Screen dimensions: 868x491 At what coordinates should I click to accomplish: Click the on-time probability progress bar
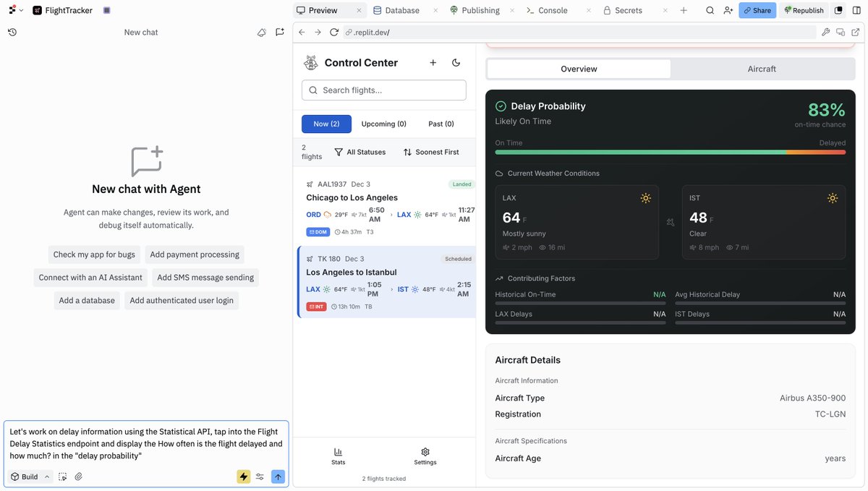(671, 152)
